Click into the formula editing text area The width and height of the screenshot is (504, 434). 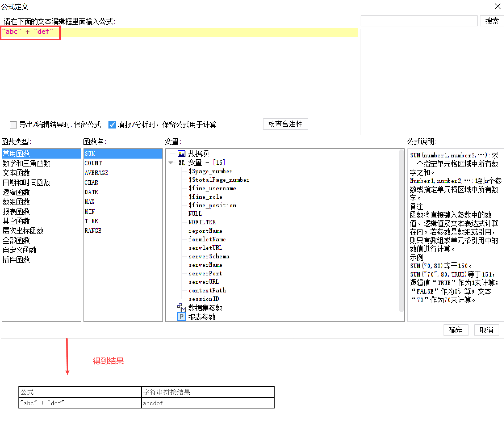coord(179,72)
